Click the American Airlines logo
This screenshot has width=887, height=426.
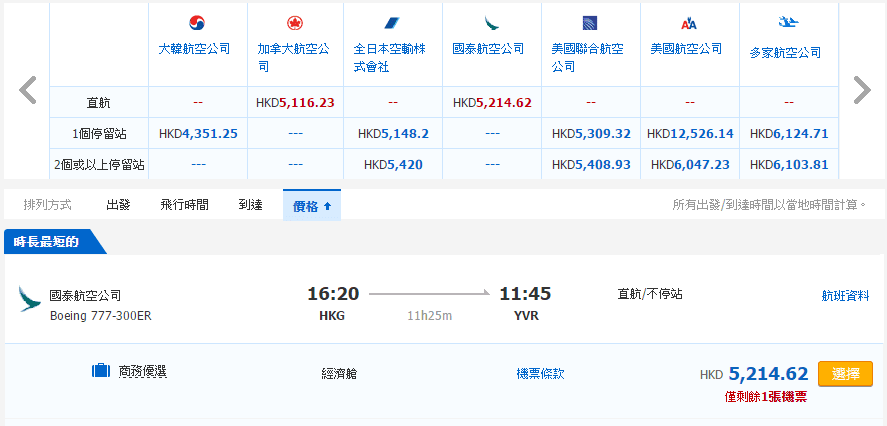coord(688,23)
